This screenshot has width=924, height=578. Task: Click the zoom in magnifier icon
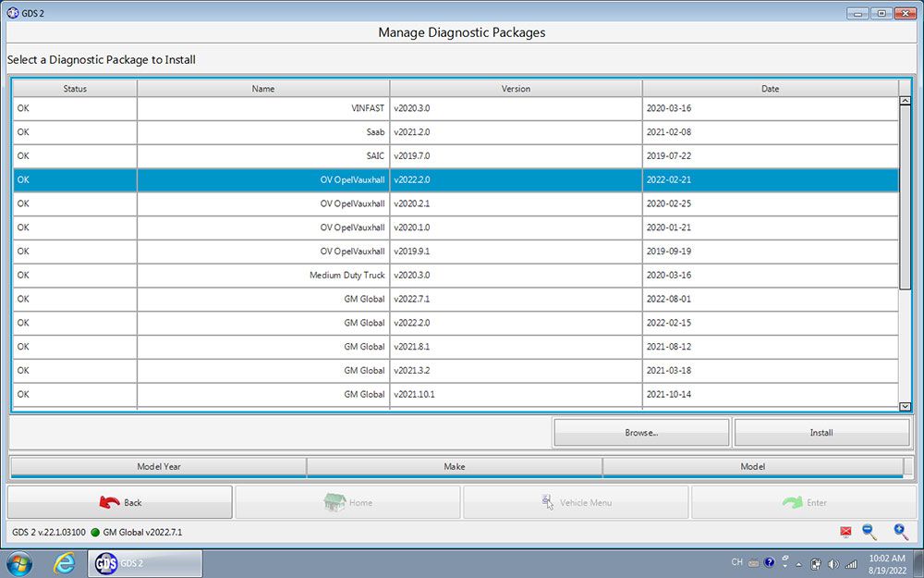click(900, 532)
